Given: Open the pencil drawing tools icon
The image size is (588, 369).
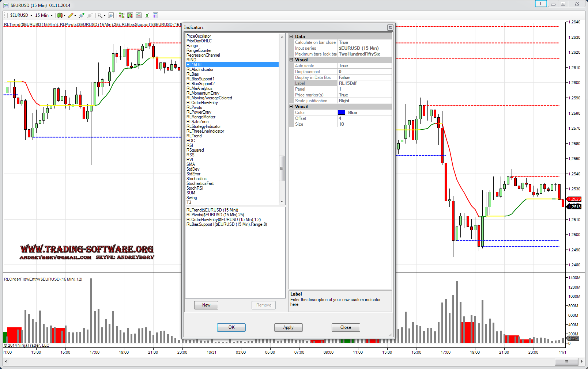Looking at the screenshot, I should 71,15.
